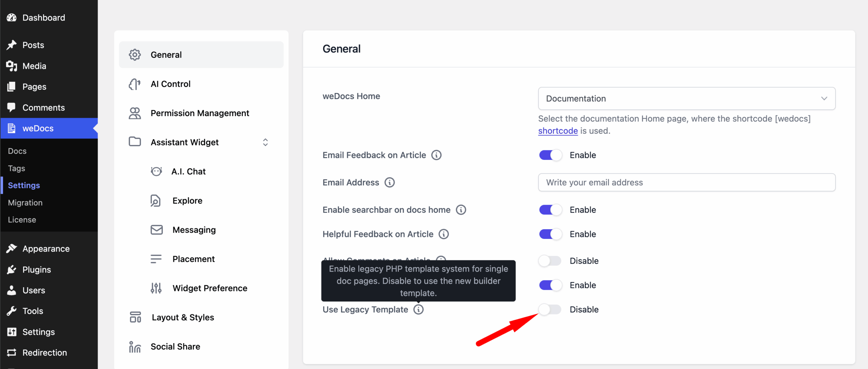Click the Assistant Widget folder icon

coord(135,142)
